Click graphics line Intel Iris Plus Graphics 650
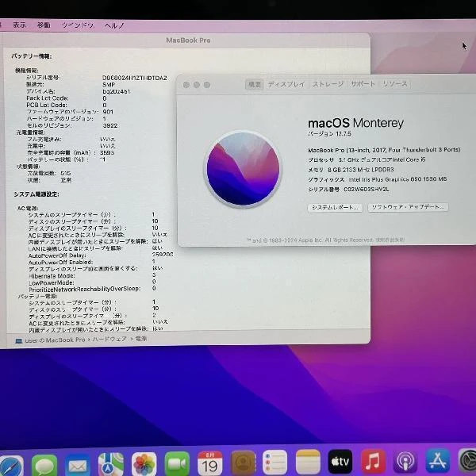This screenshot has height=476, width=476. click(x=378, y=179)
